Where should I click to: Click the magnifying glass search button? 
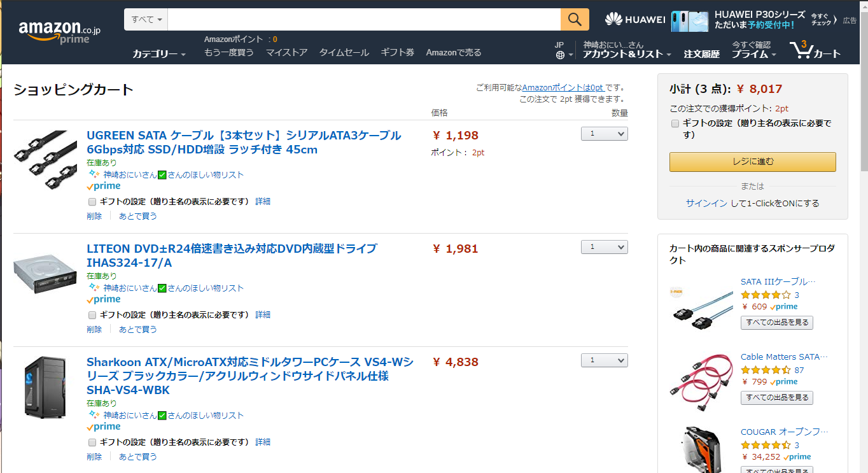coord(575,20)
